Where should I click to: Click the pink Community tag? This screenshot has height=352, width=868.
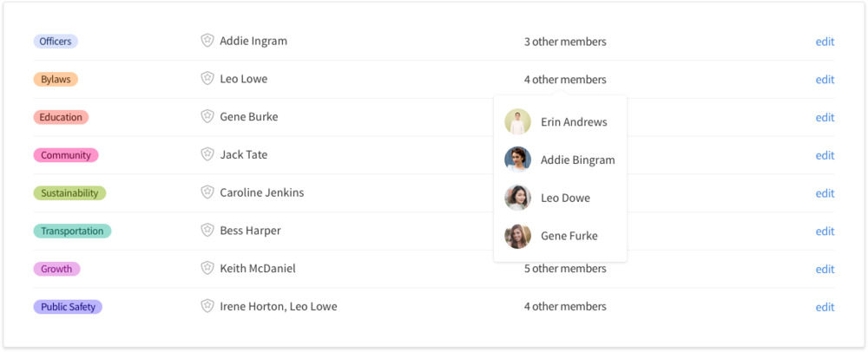pyautogui.click(x=66, y=155)
